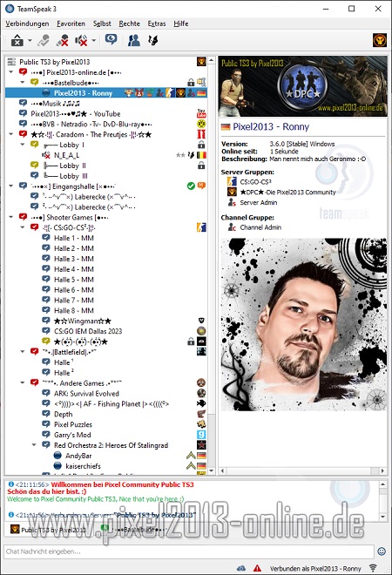Viewport: 392px width, 575px height.
Task: Open the connect dropdown arrow in toolbar
Action: pos(30,40)
